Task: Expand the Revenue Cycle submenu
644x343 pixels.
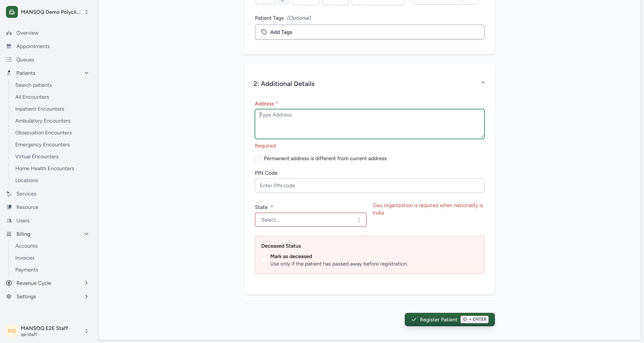Action: pyautogui.click(x=86, y=283)
